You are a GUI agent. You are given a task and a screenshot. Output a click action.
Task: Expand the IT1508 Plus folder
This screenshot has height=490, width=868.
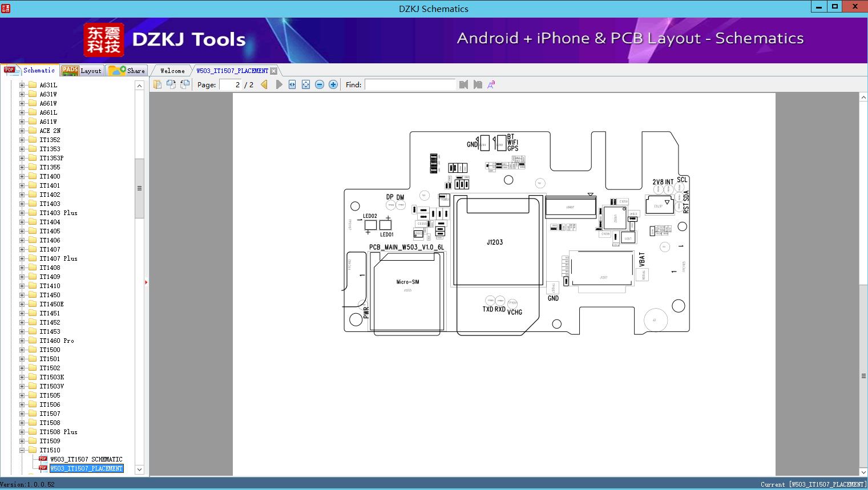coord(22,432)
